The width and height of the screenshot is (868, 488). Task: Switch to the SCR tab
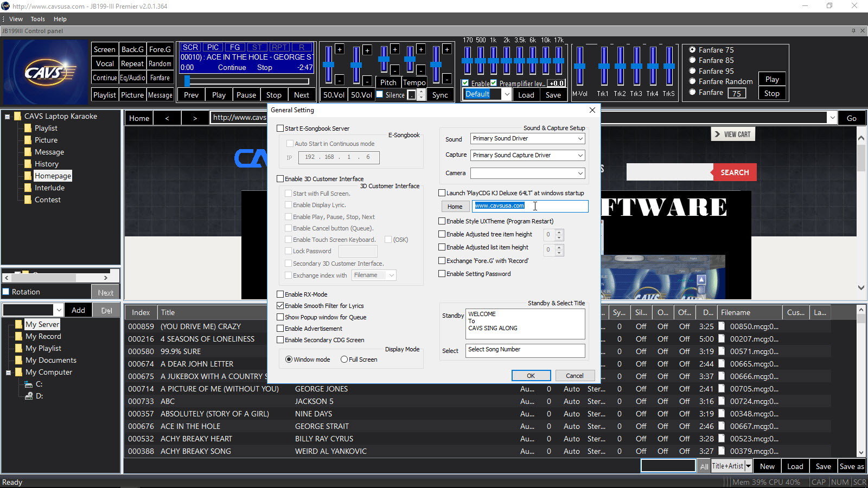(190, 47)
